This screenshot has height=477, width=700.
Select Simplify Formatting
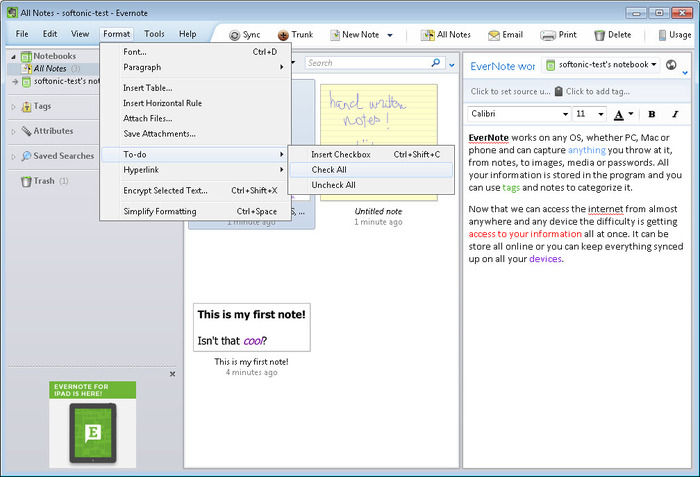pos(196,211)
